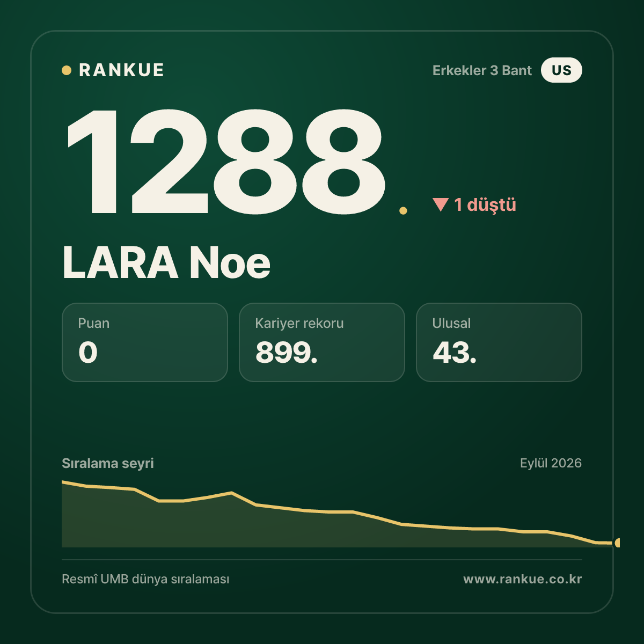Image resolution: width=644 pixels, height=644 pixels.
Task: Click the Puan value 0
Action: (88, 353)
